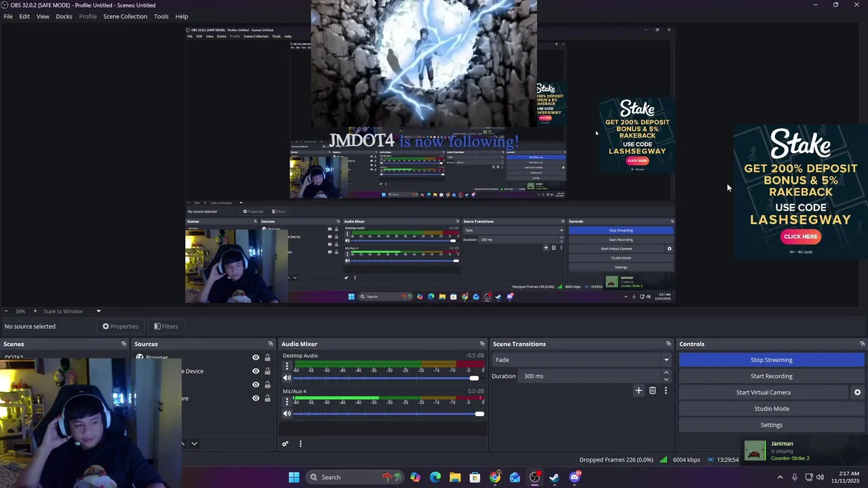The image size is (868, 488).
Task: Float the Scenes dock using its pop-out icon
Action: pyautogui.click(x=123, y=344)
